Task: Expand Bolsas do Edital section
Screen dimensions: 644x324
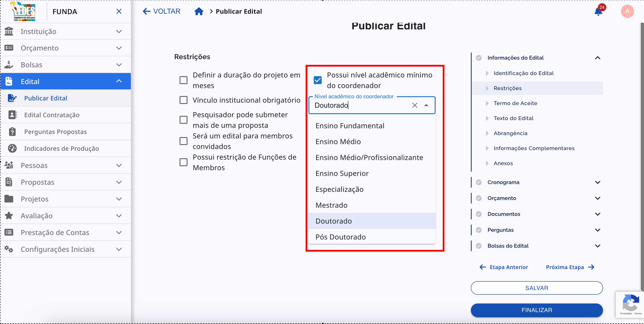Action: (598, 246)
